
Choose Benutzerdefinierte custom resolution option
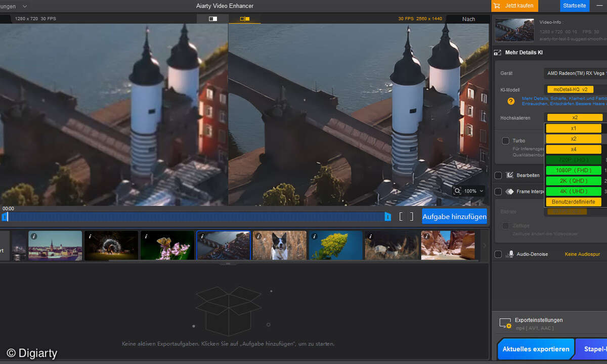click(574, 202)
